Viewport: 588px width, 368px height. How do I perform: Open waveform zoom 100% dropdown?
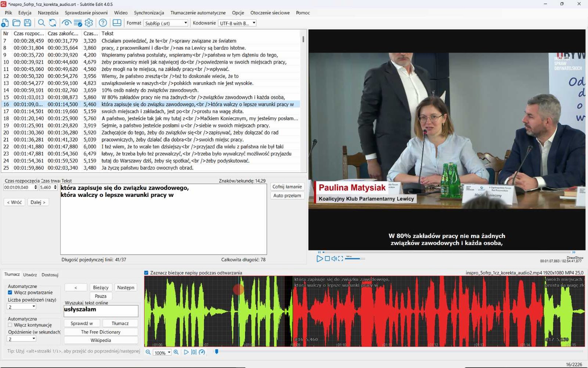coord(162,353)
